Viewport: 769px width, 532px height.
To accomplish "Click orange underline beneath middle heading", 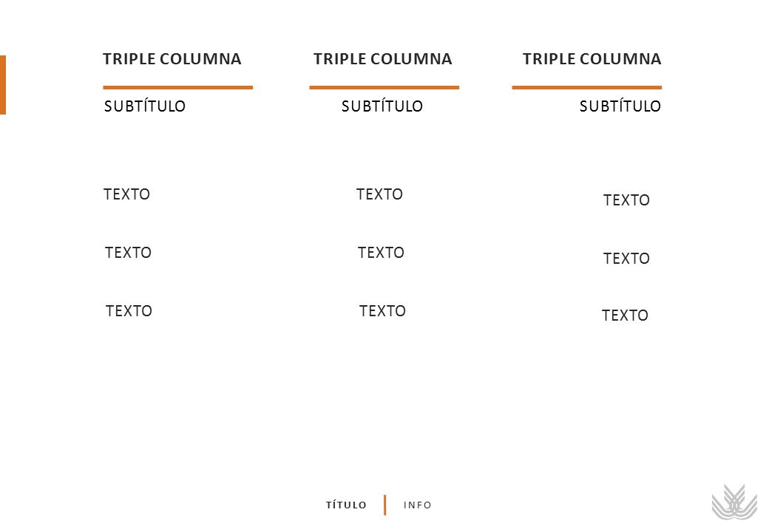I will (x=384, y=88).
